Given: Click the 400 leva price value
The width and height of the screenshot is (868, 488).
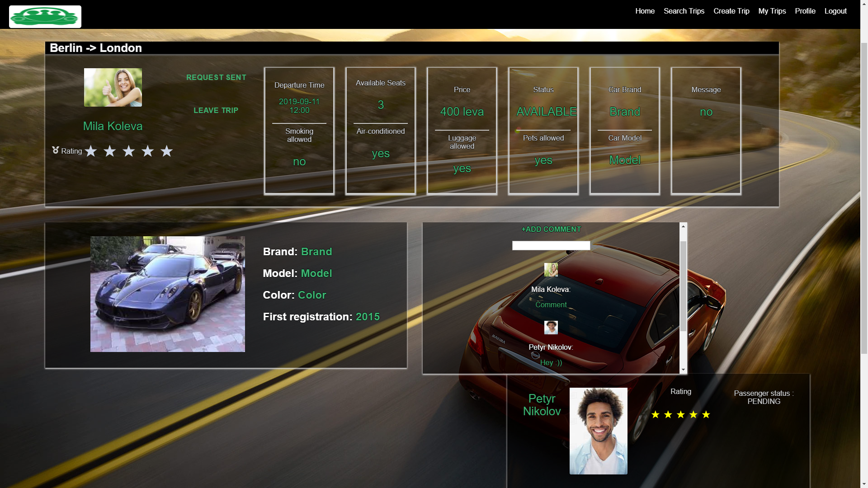Looking at the screenshot, I should pos(462,112).
